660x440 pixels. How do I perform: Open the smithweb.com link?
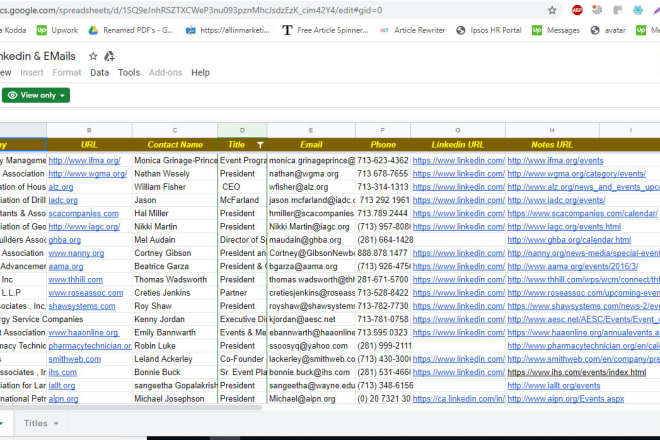(75, 359)
